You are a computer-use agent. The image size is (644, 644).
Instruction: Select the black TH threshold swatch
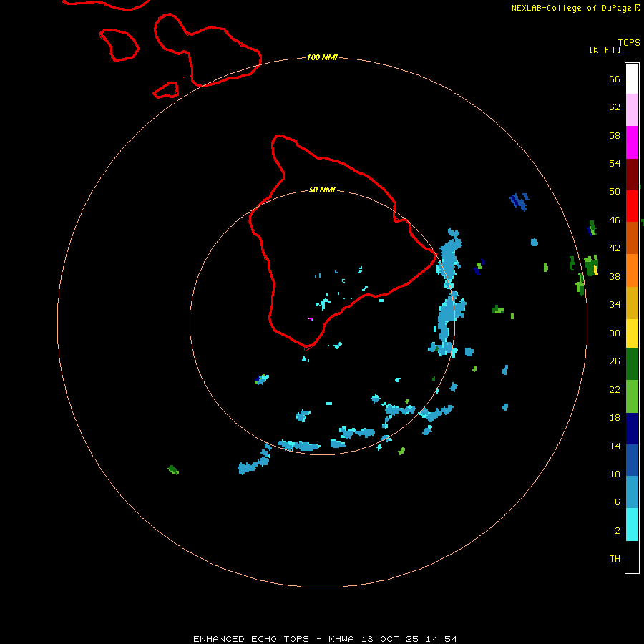pos(632,557)
